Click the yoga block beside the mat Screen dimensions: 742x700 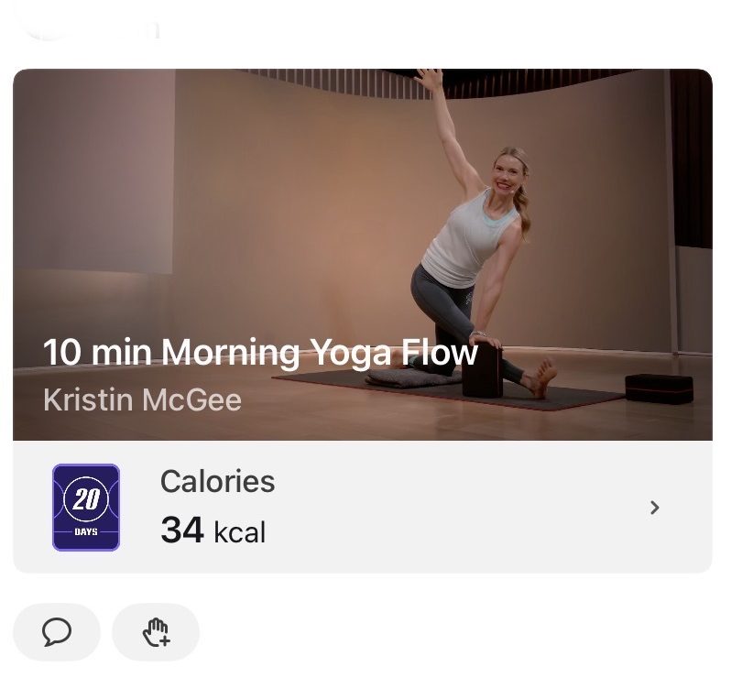point(660,389)
